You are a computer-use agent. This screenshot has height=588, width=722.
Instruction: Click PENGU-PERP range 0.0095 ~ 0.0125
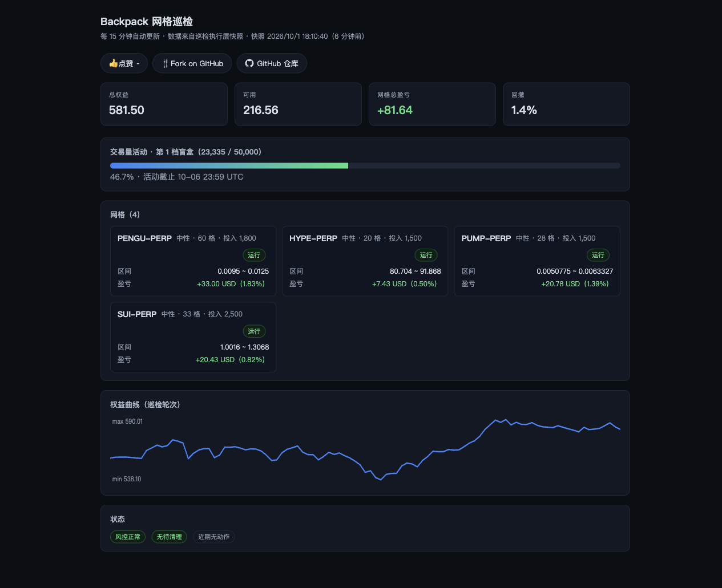click(243, 271)
